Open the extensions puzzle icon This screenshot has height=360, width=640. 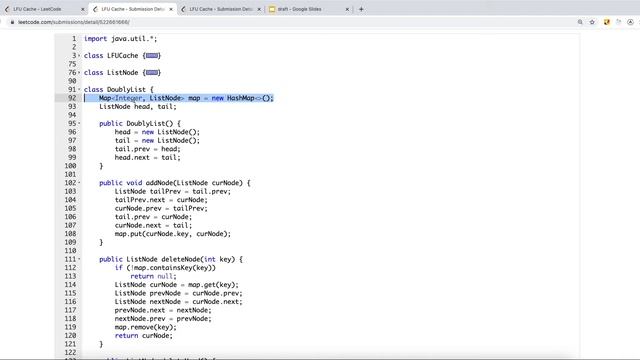(619, 22)
